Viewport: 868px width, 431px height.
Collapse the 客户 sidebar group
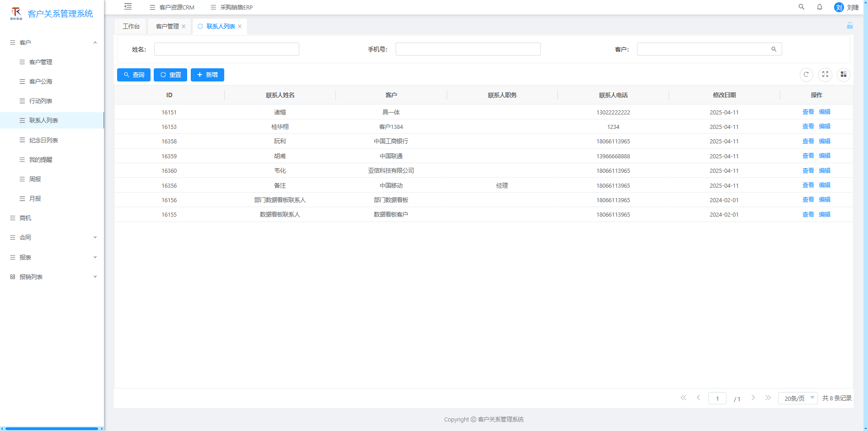click(95, 43)
